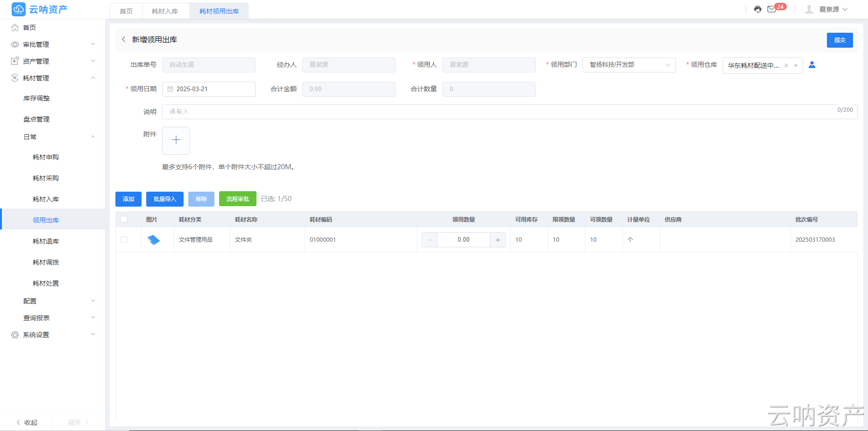Switch to the 首页 tab

126,11
